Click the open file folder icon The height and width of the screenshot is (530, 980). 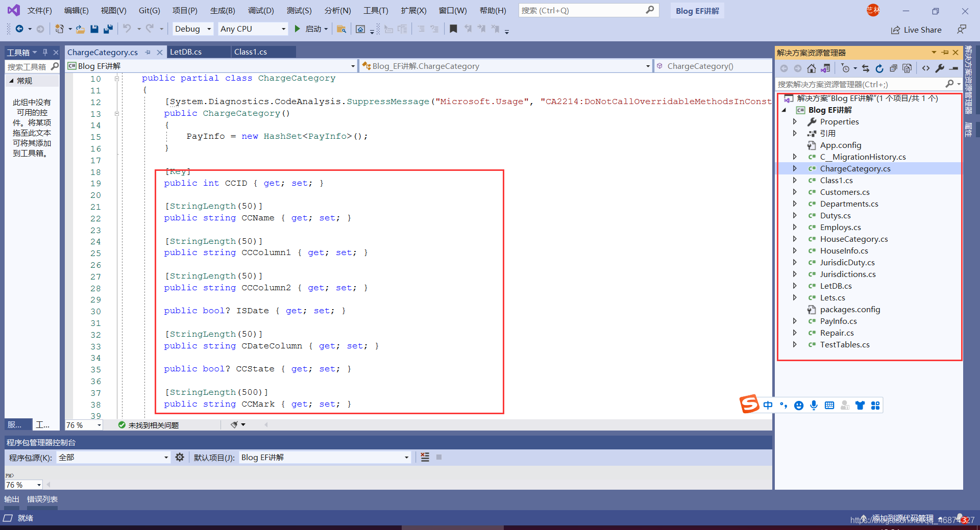(81, 29)
